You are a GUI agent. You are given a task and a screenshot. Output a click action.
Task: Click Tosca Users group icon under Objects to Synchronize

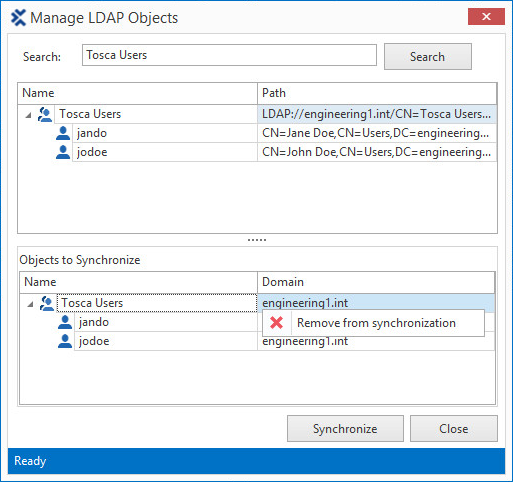click(47, 303)
